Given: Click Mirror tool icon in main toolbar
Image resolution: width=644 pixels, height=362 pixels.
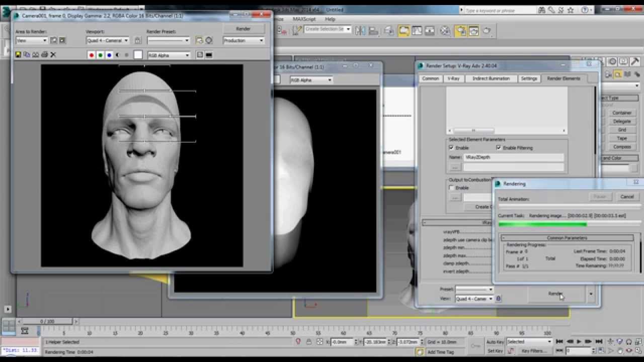Looking at the screenshot, I should point(360,31).
